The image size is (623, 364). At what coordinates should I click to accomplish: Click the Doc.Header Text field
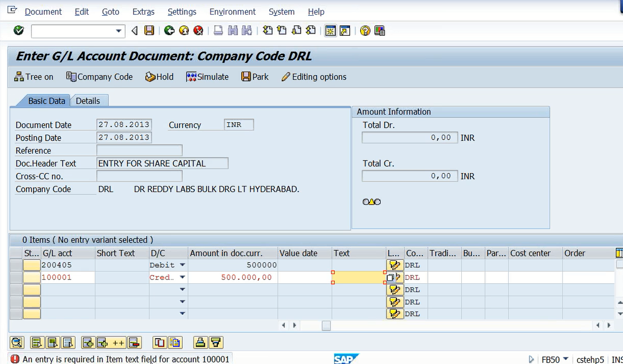coord(162,163)
